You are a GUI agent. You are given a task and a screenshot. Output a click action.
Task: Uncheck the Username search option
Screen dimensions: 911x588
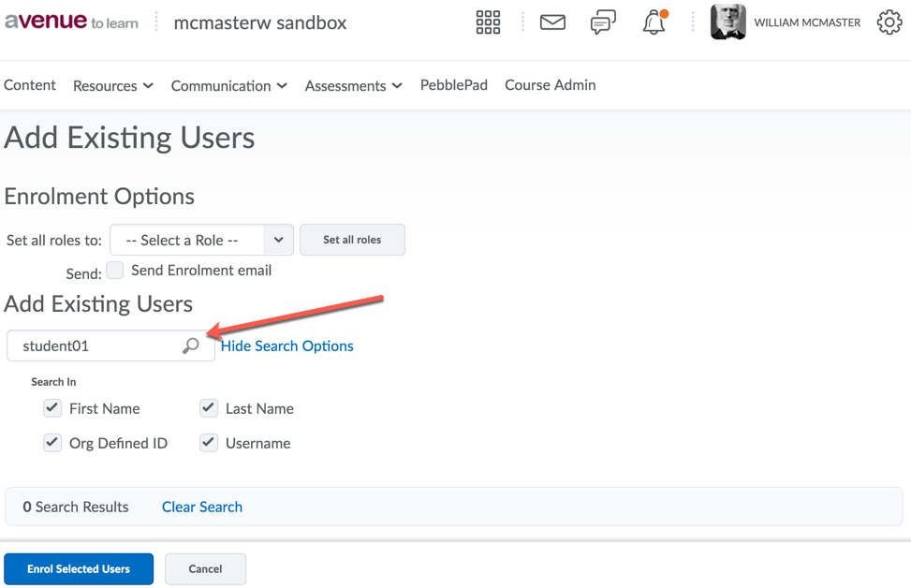point(209,443)
